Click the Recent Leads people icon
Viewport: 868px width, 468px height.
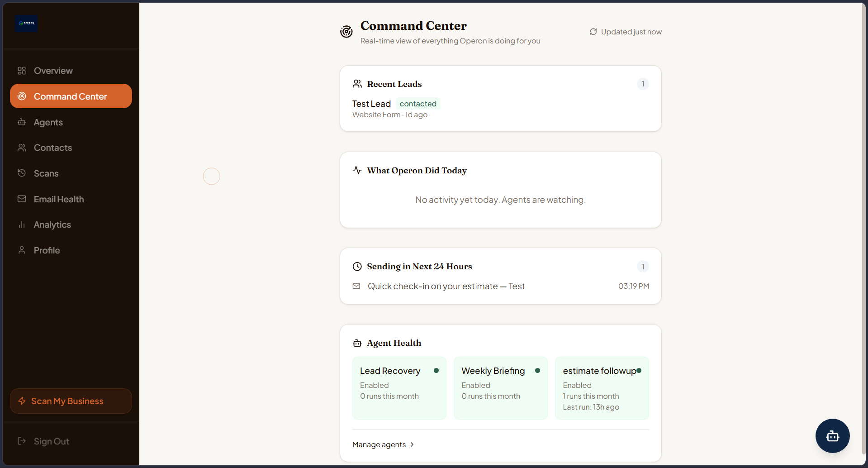click(x=357, y=84)
